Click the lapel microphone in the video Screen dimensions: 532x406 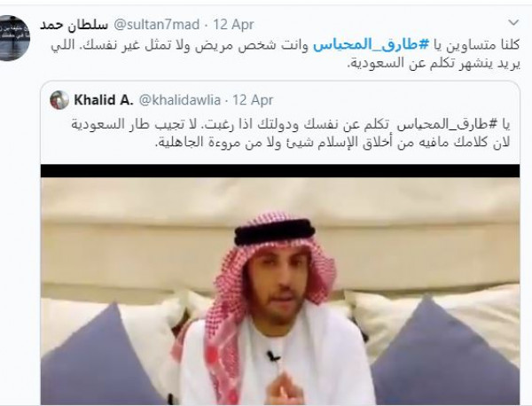(272, 356)
